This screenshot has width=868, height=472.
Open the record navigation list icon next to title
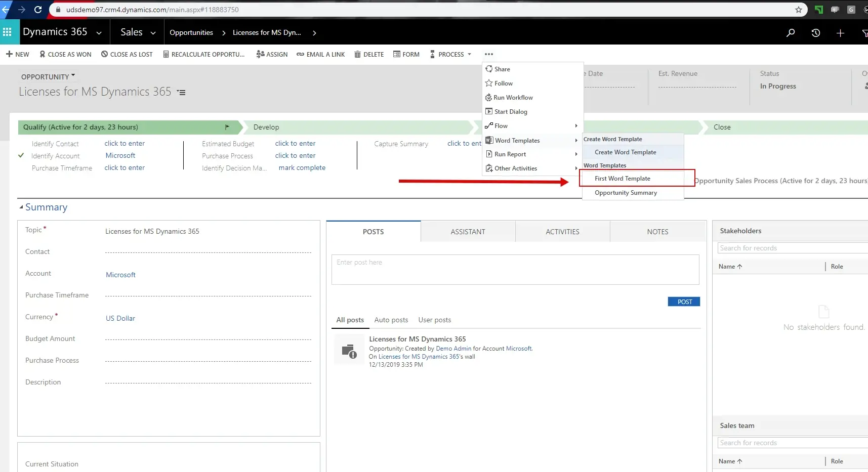(181, 93)
